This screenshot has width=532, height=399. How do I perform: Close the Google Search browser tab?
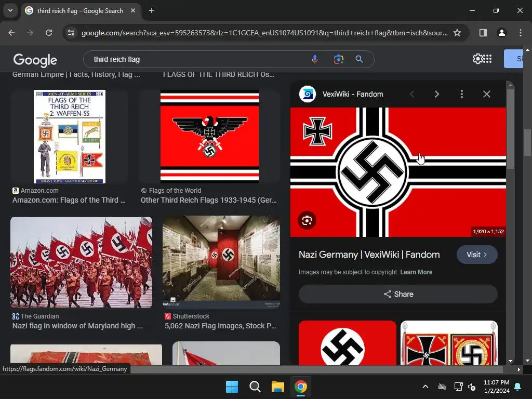(x=133, y=10)
